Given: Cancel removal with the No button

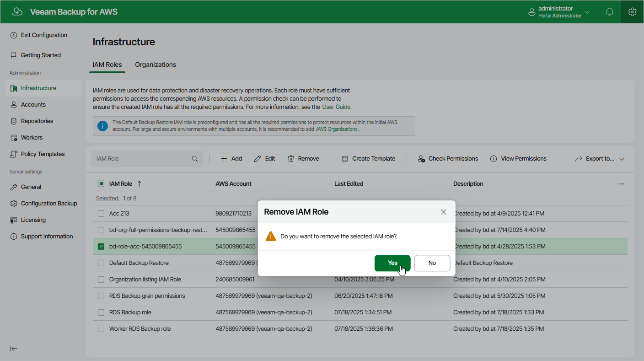Looking at the screenshot, I should 432,263.
